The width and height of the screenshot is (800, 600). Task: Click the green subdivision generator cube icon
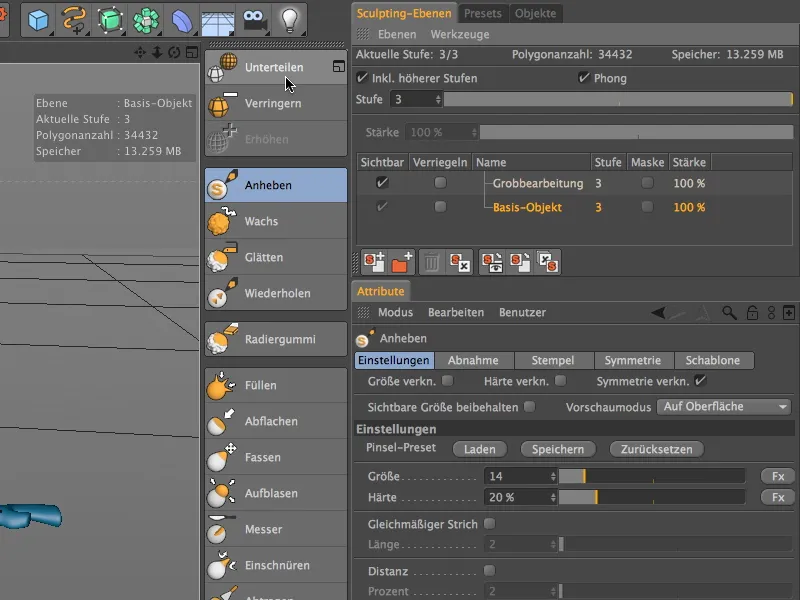(x=110, y=20)
